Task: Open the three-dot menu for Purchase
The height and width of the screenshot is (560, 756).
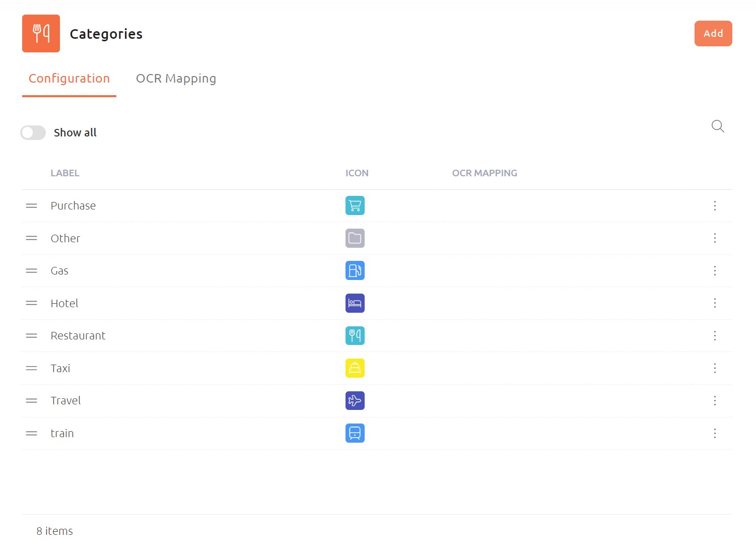Action: click(x=715, y=205)
